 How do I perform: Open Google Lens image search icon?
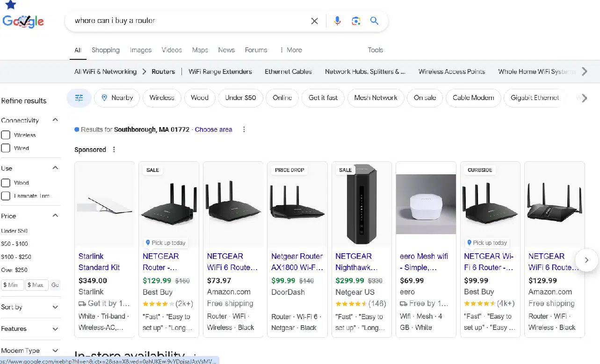pos(356,21)
